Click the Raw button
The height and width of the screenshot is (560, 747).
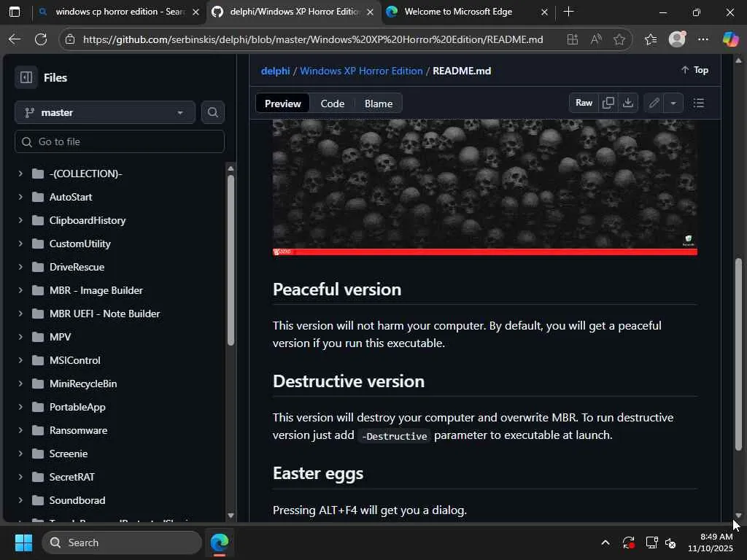click(584, 103)
